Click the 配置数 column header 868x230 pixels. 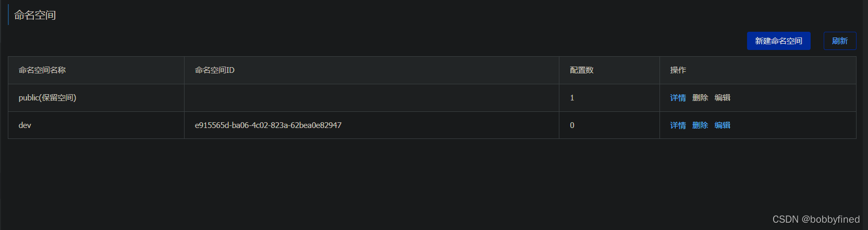[582, 70]
